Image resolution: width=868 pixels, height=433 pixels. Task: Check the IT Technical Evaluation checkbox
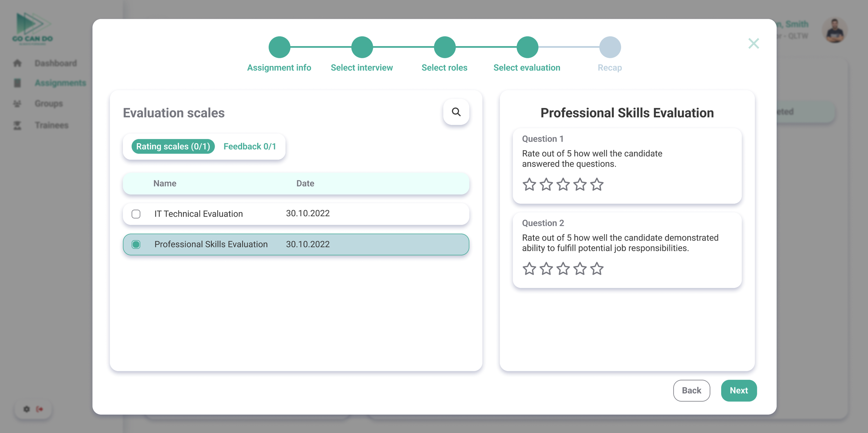136,214
